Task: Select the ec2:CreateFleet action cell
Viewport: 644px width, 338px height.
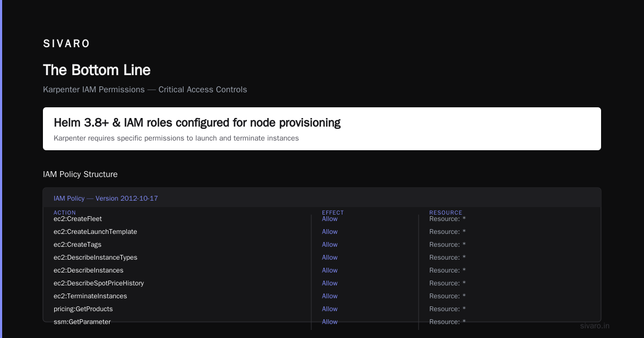Action: [78, 219]
